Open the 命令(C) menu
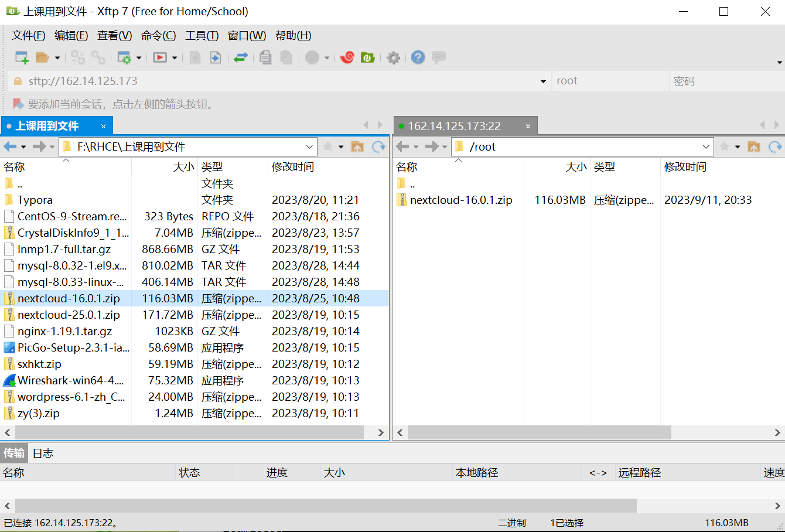The image size is (785, 532). (x=158, y=36)
